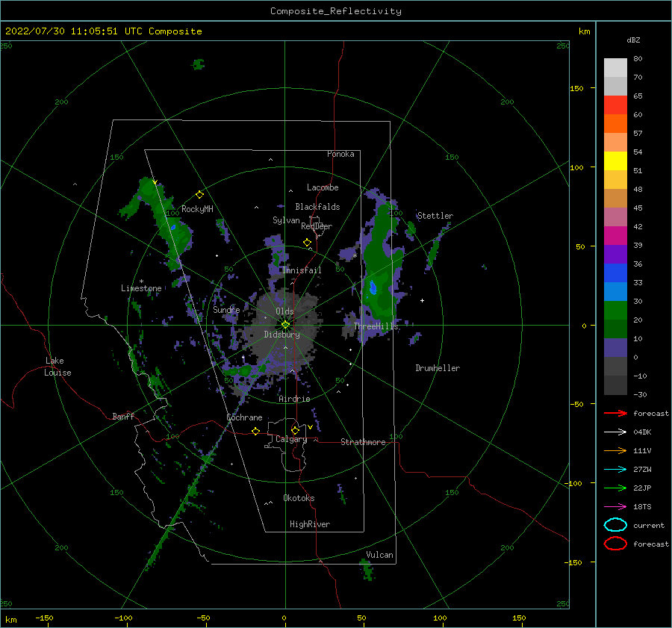Click the Cochrane label
The height and width of the screenshot is (628, 672).
(244, 417)
